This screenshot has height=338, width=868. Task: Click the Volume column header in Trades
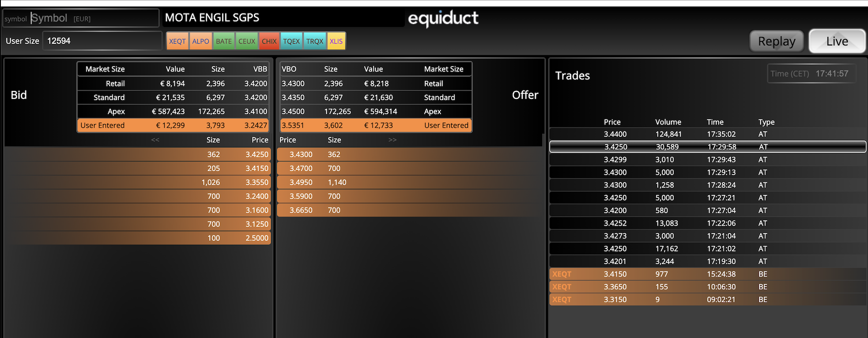click(x=668, y=122)
